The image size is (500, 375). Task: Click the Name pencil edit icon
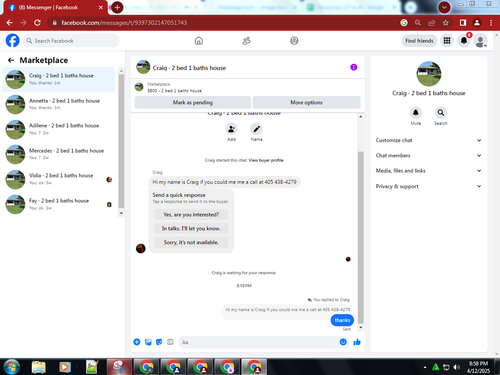[256, 129]
